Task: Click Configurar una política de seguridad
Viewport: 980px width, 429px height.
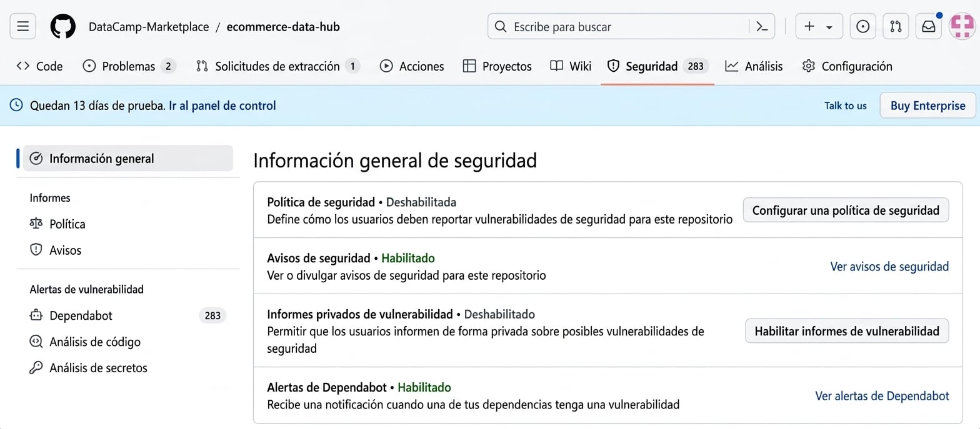Action: tap(846, 210)
